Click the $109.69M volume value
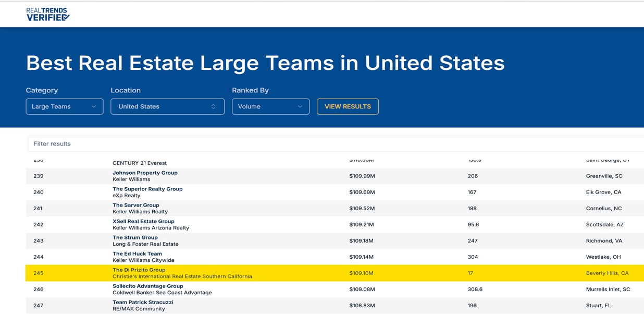This screenshot has width=644, height=314. 362,192
